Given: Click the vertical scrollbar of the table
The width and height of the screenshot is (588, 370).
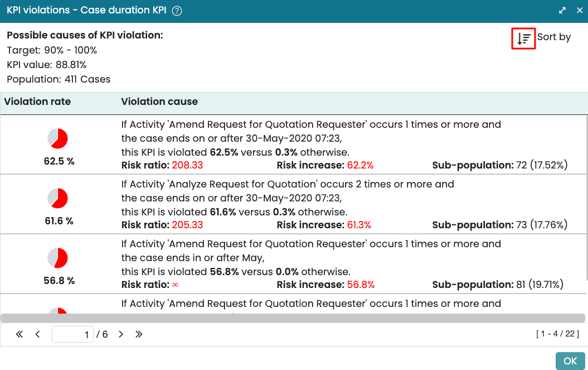Looking at the screenshot, I should (x=585, y=195).
